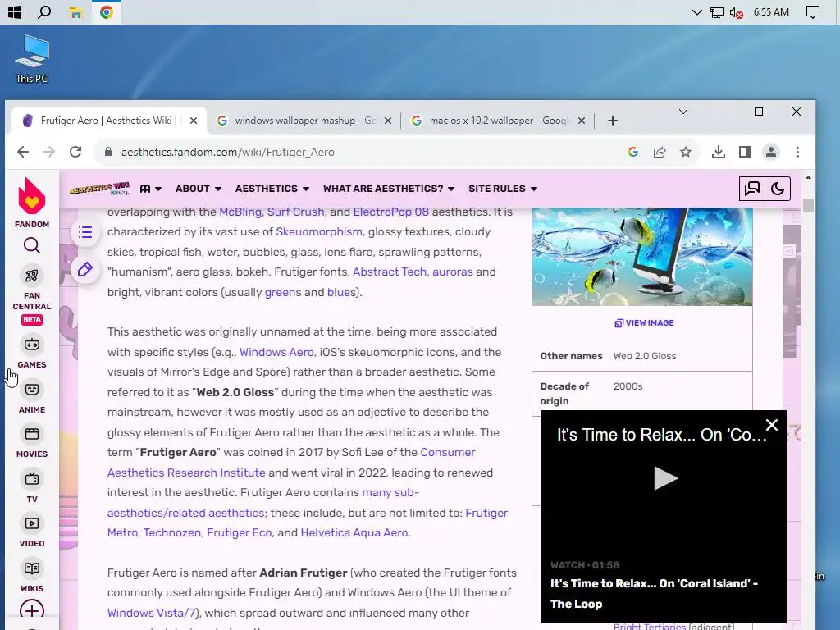This screenshot has width=840, height=630.
Task: Go back with the browser back arrow
Action: tap(23, 152)
